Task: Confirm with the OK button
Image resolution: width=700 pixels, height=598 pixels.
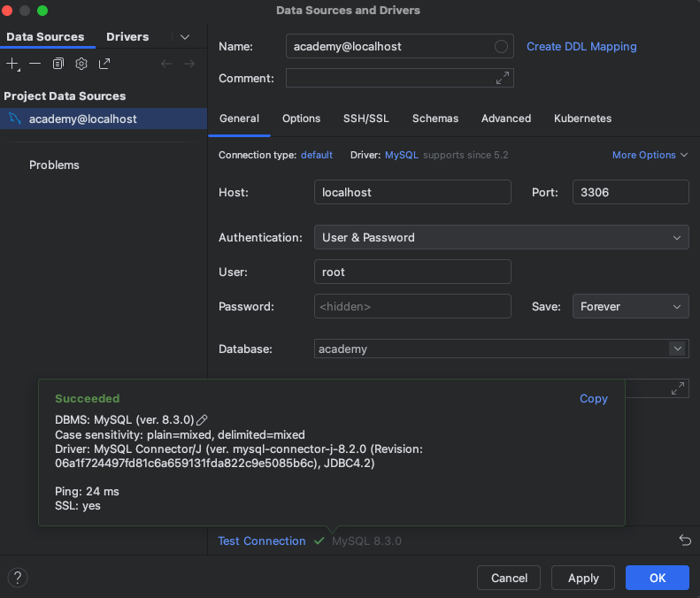Action: [x=658, y=578]
